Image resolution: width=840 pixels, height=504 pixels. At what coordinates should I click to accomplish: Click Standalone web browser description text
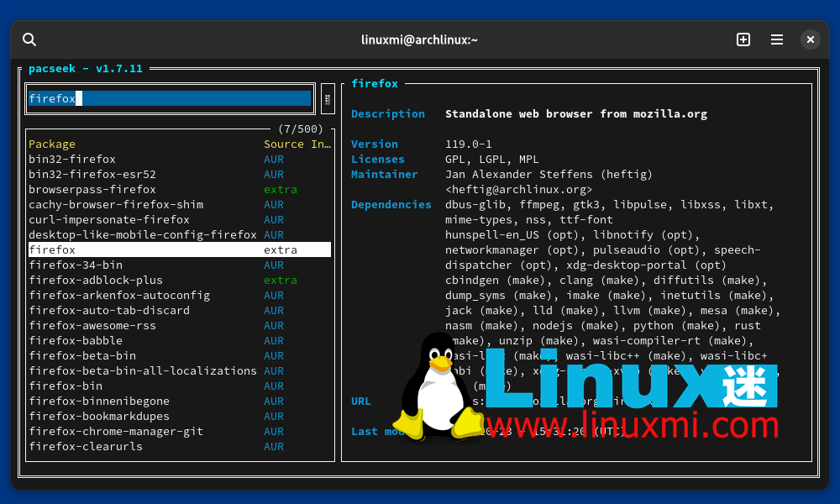[576, 114]
